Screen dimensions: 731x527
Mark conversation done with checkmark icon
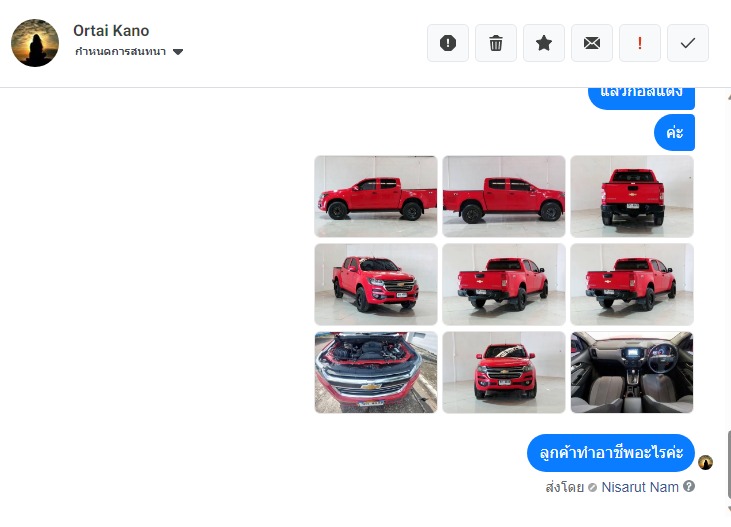coord(688,43)
